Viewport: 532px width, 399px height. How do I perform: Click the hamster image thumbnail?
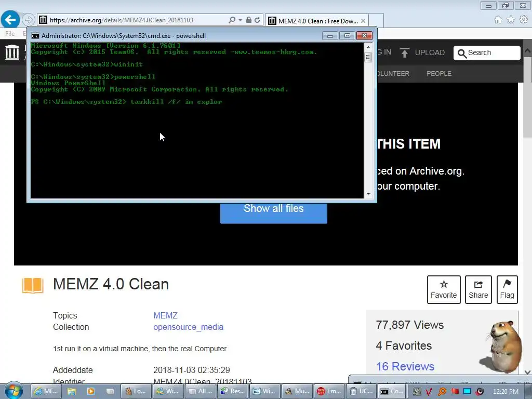point(503,346)
